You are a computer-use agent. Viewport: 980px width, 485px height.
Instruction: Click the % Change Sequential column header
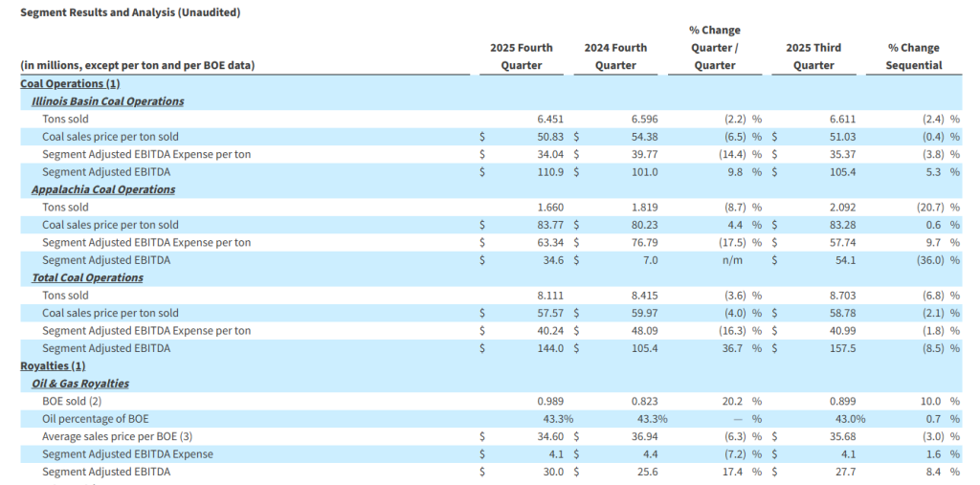click(914, 56)
